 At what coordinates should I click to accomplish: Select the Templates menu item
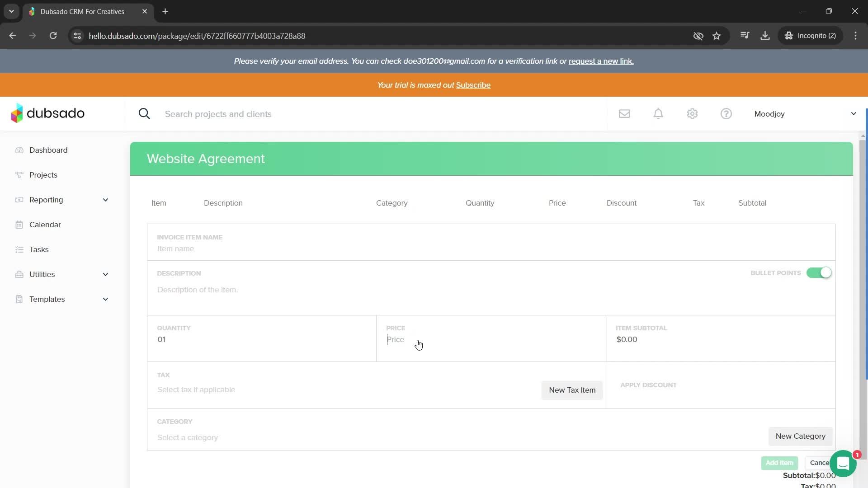pyautogui.click(x=47, y=299)
